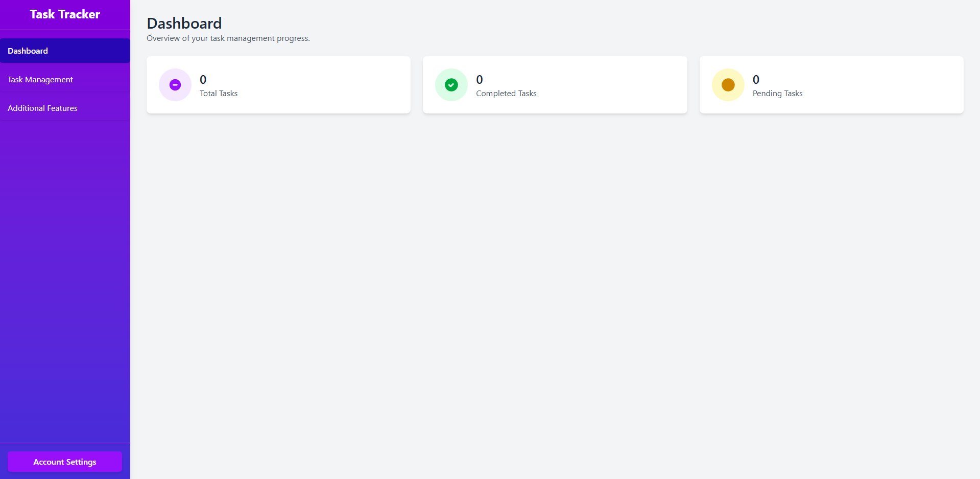Viewport: 980px width, 479px height.
Task: Click the Dashboard page heading
Action: [x=184, y=22]
